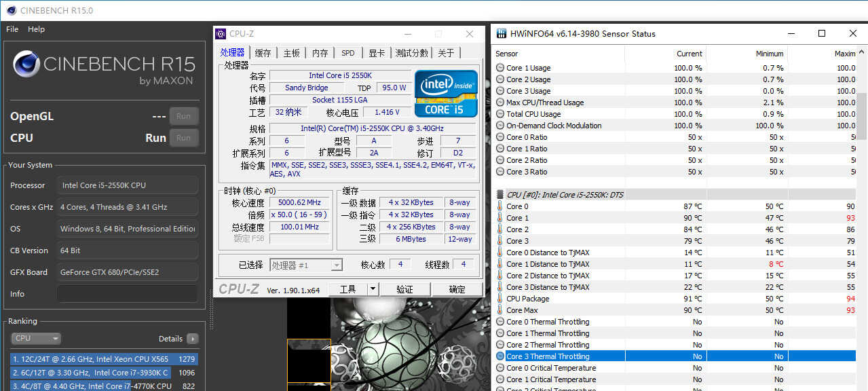Switch to the 内存 tab in CPU-Z

pos(320,53)
